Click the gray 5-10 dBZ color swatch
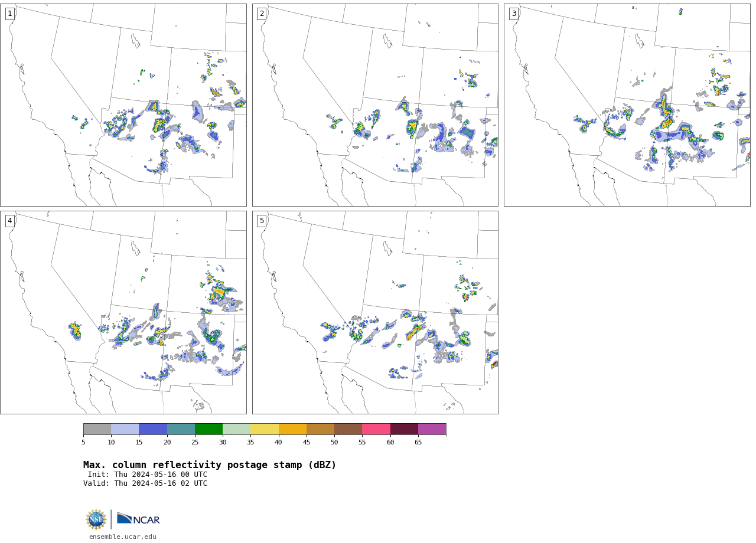The height and width of the screenshot is (543, 756). click(x=97, y=429)
